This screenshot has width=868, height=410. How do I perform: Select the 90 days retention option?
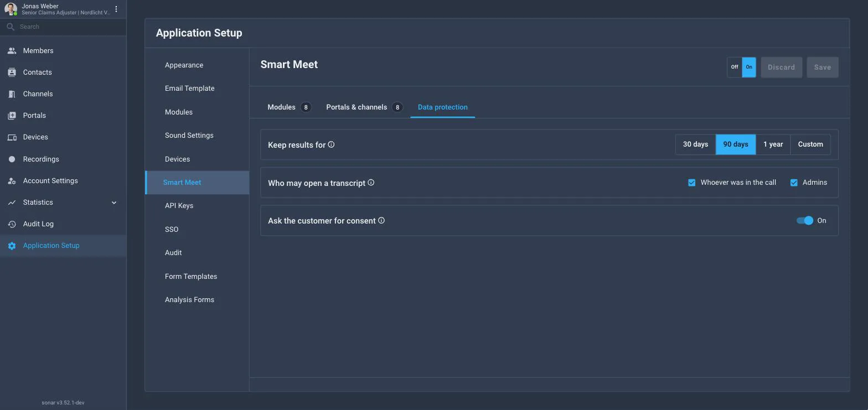point(736,144)
